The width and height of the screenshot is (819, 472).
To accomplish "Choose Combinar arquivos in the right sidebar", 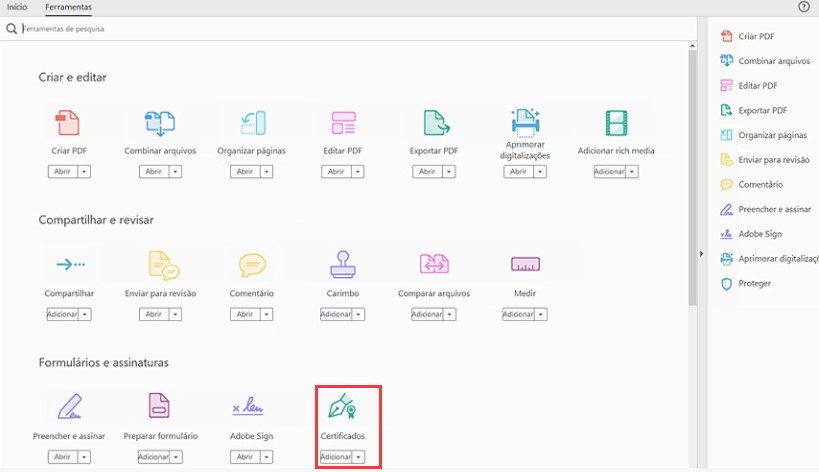I will pyautogui.click(x=765, y=61).
